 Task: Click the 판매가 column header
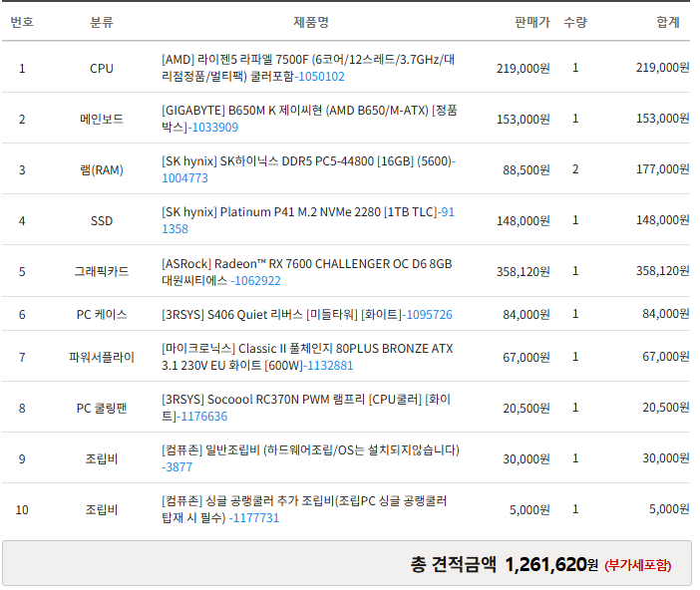pyautogui.click(x=532, y=22)
